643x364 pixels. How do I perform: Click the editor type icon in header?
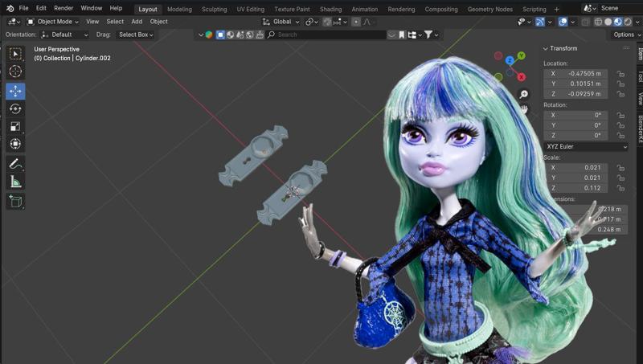(14, 22)
